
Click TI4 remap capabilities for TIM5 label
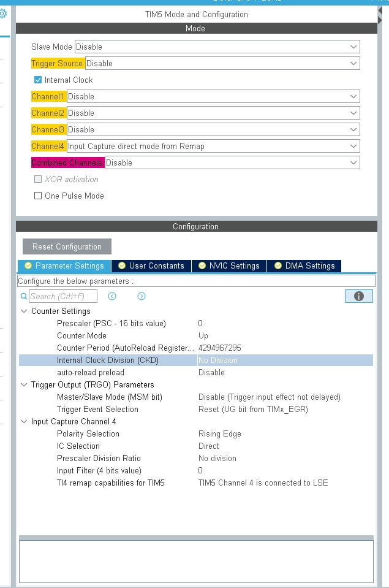tap(110, 483)
